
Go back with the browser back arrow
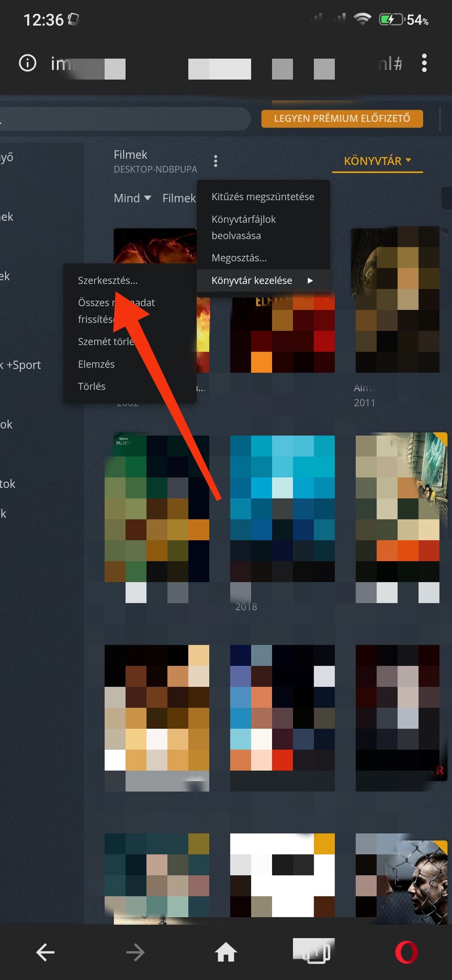pyautogui.click(x=45, y=953)
